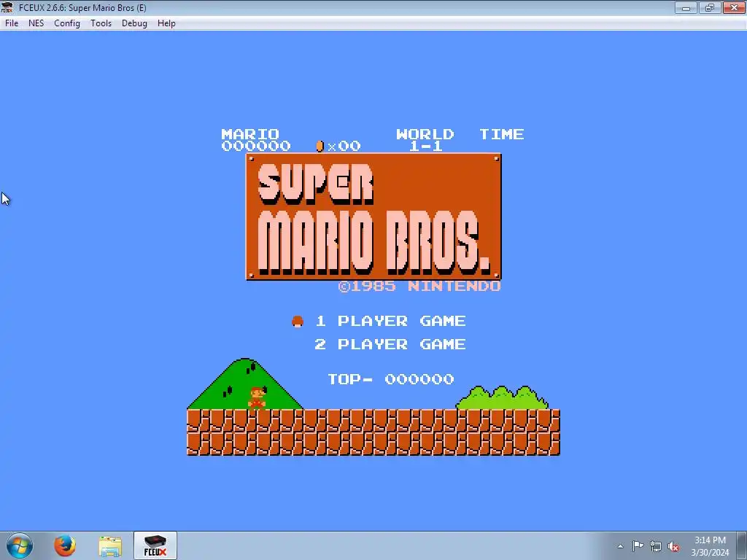
Task: Open the Config menu
Action: [66, 23]
